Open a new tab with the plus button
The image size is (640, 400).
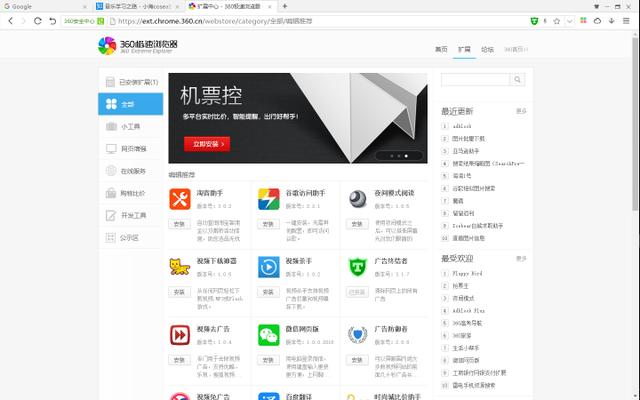pos(284,6)
